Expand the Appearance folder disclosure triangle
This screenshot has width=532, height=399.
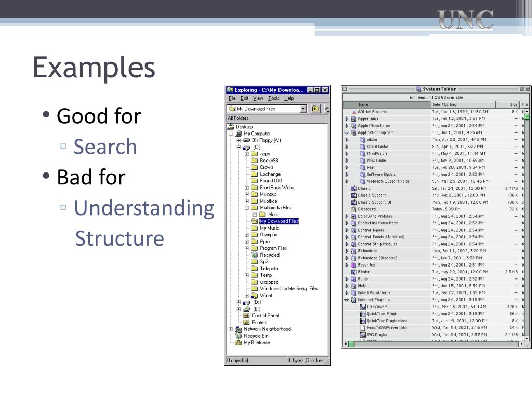[347, 119]
